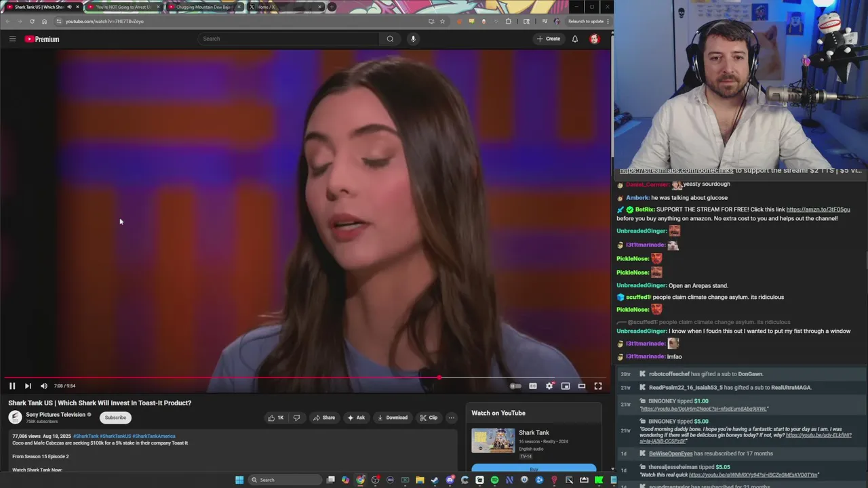
Task: Like the video (1K)
Action: point(275,418)
